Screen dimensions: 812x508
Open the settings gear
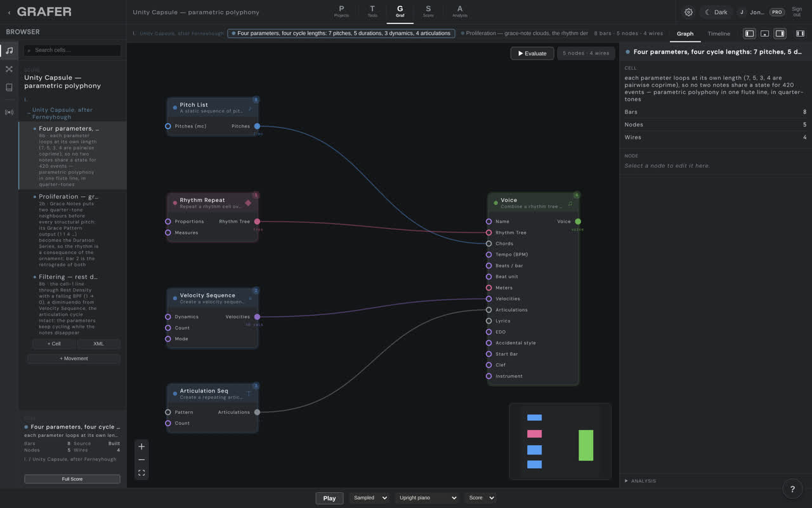(x=688, y=12)
